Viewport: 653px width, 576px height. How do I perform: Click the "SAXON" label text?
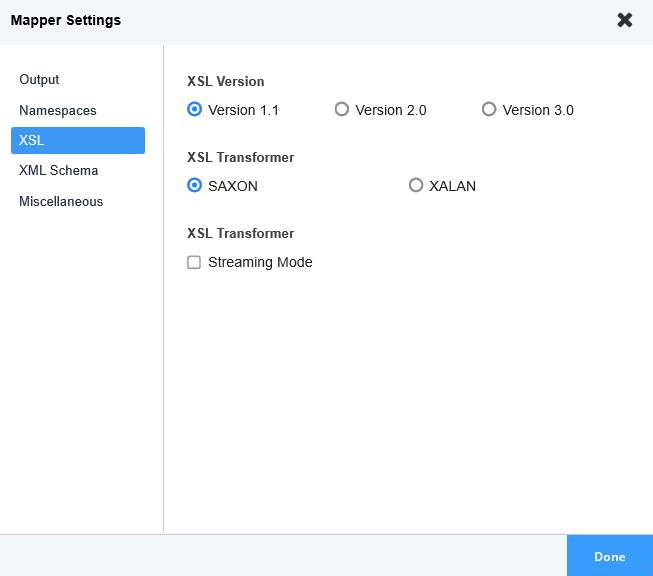pos(233,185)
